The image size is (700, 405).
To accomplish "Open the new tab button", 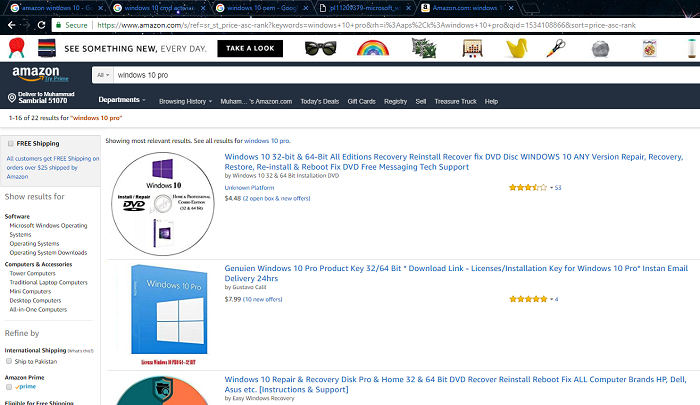I will (530, 8).
